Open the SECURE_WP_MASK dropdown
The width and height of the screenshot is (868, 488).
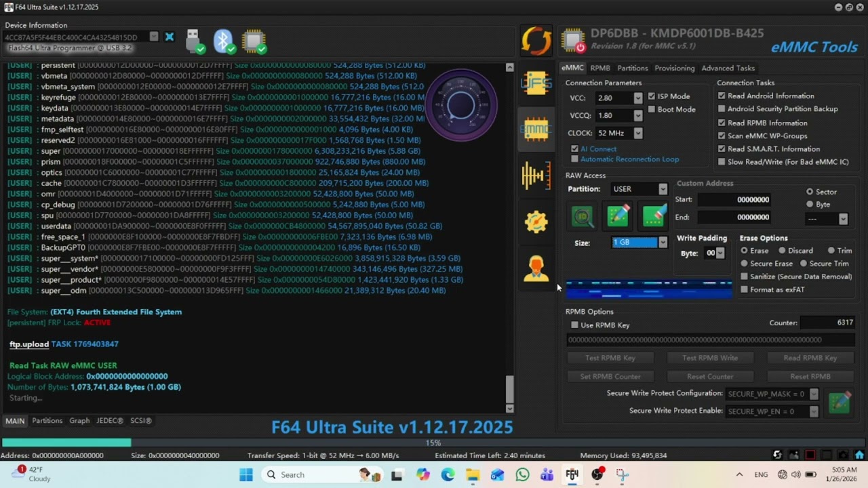click(814, 394)
